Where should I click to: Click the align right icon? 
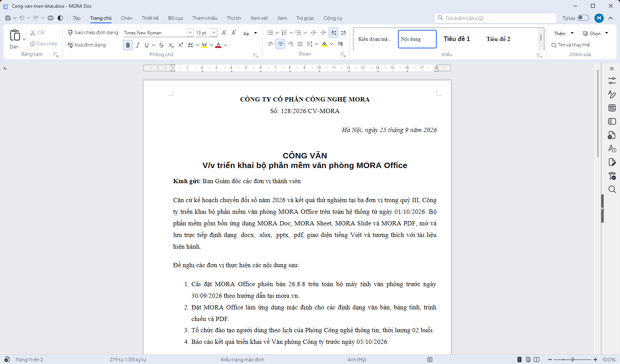(291, 44)
